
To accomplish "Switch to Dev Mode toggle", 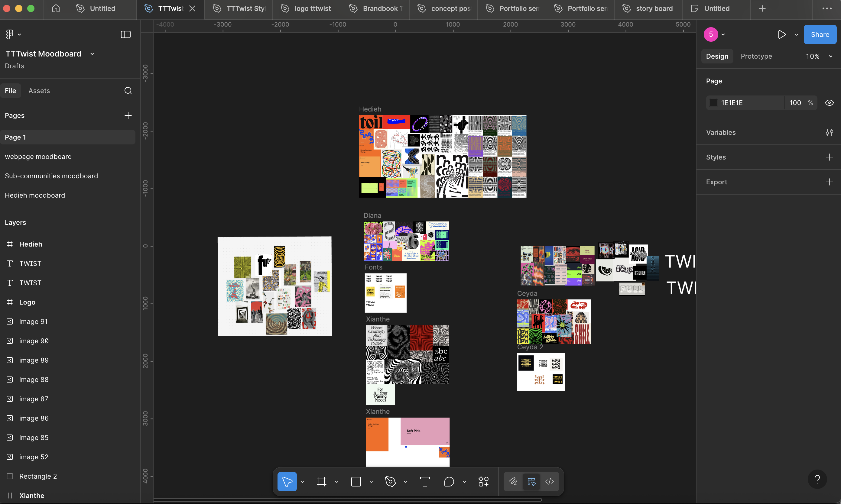I will (x=549, y=482).
